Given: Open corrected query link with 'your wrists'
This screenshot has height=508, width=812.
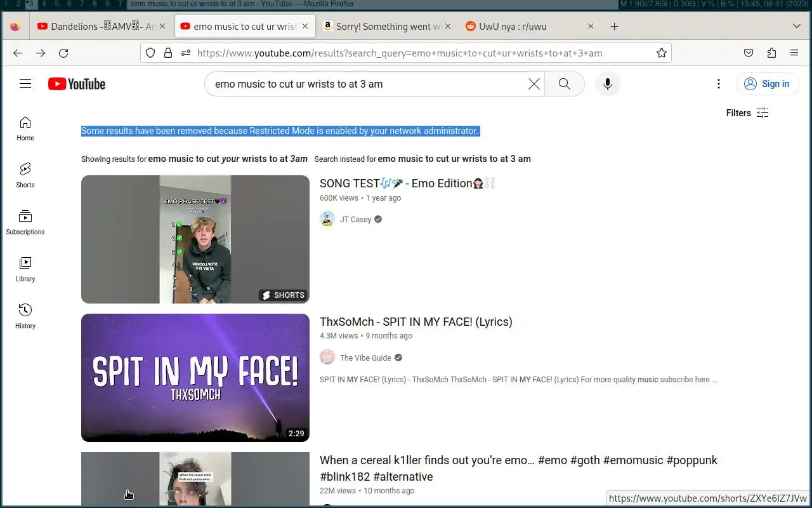Looking at the screenshot, I should [x=228, y=159].
